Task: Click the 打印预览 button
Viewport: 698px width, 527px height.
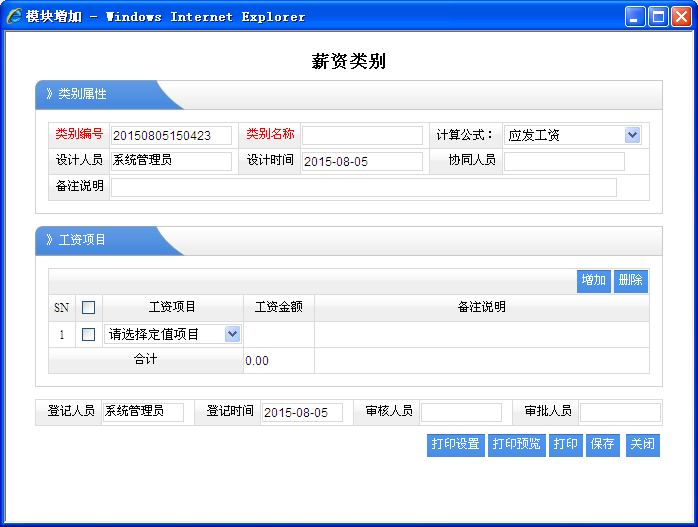Action: click(x=516, y=445)
